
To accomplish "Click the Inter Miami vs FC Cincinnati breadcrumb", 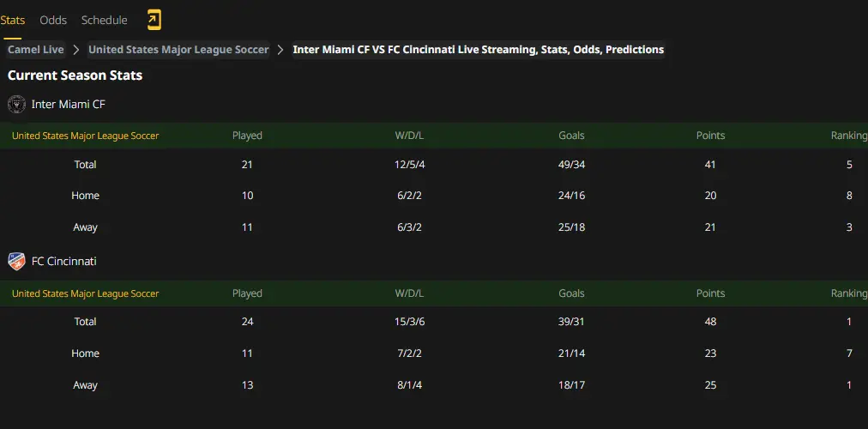I will coord(479,50).
